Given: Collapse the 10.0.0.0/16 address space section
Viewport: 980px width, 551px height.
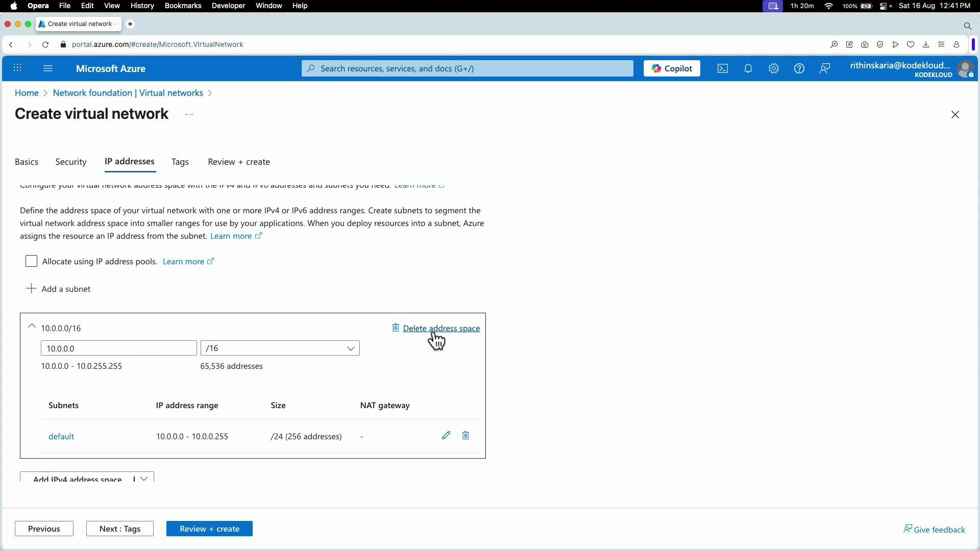Looking at the screenshot, I should (31, 326).
